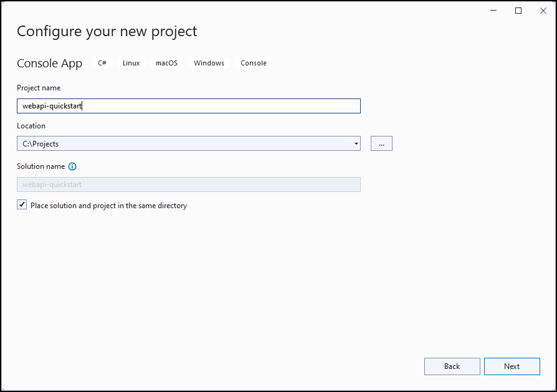This screenshot has height=392, width=557.
Task: Open the Location browse dialog via ellipsis button
Action: pyautogui.click(x=381, y=143)
